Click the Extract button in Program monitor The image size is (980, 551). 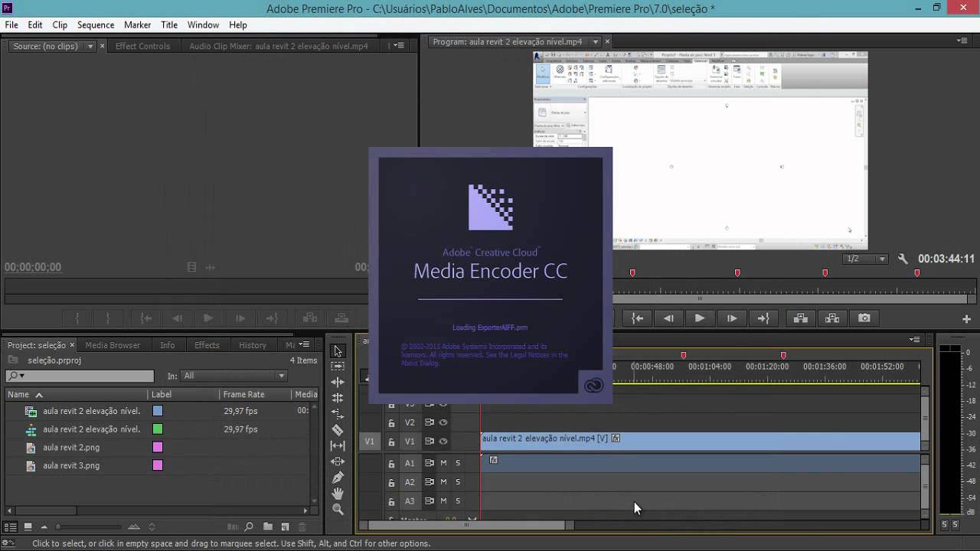[x=832, y=318]
